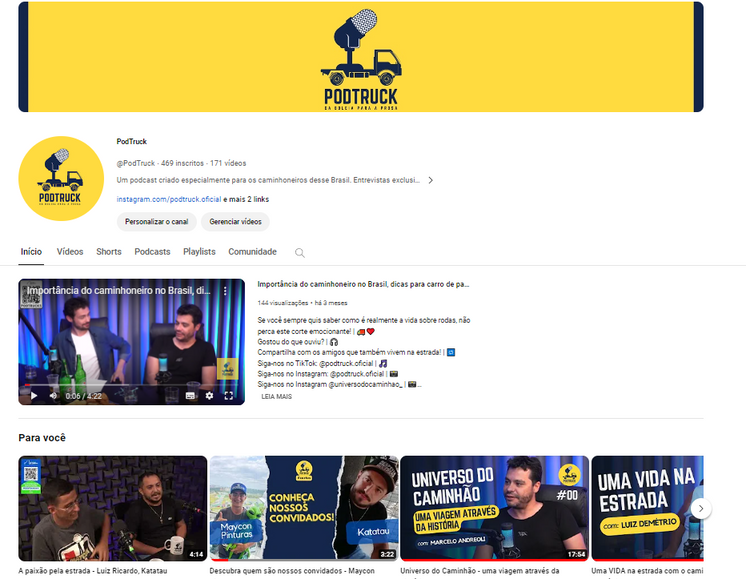
Task: Click the search icon in channel tabs
Action: pos(299,253)
